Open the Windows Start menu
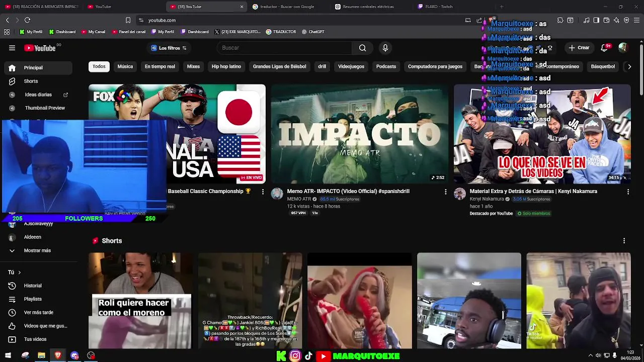The image size is (644, 362). click(8, 355)
